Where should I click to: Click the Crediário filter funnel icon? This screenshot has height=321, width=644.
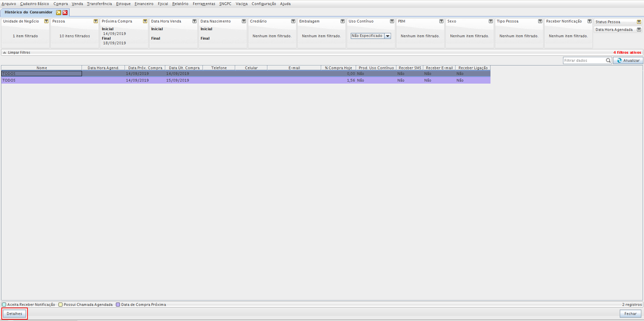pyautogui.click(x=293, y=21)
